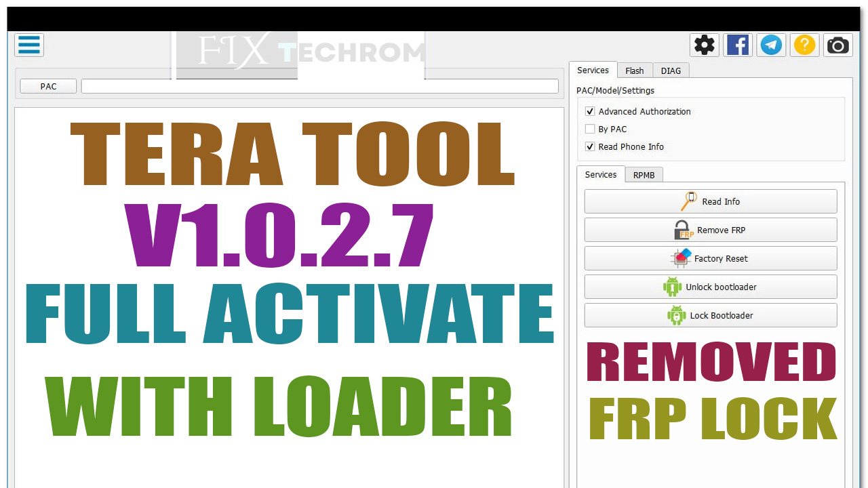Image resolution: width=868 pixels, height=488 pixels.
Task: Open the hamburger menu
Action: tap(29, 45)
